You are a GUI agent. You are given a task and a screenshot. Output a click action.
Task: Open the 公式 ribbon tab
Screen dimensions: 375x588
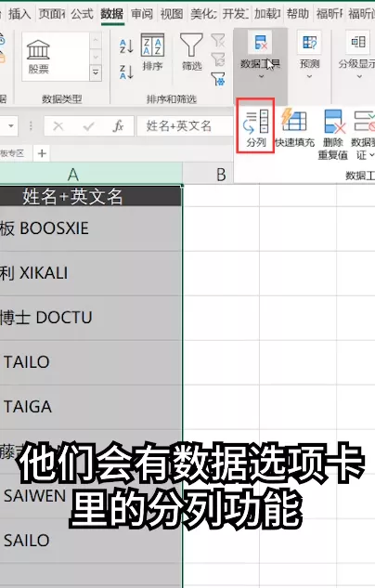click(82, 14)
